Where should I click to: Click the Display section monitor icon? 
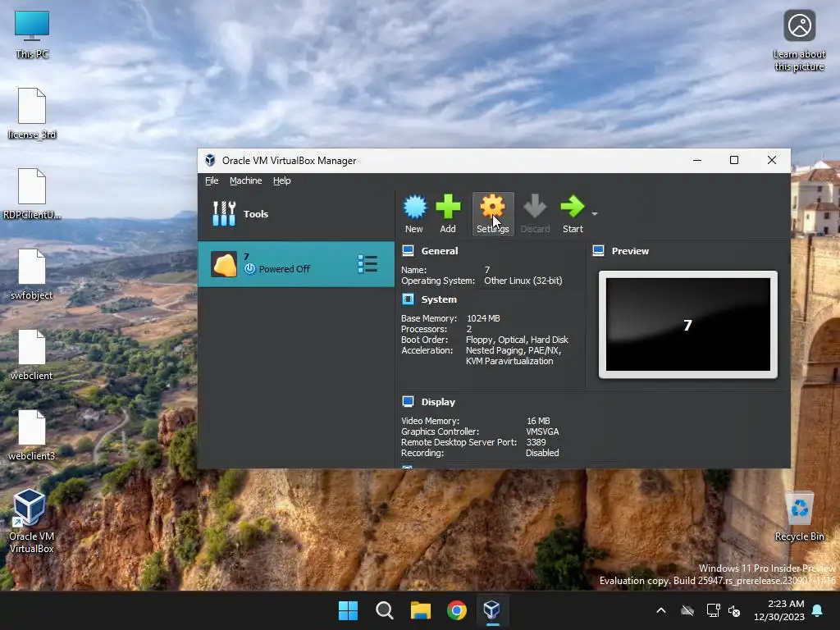click(409, 401)
